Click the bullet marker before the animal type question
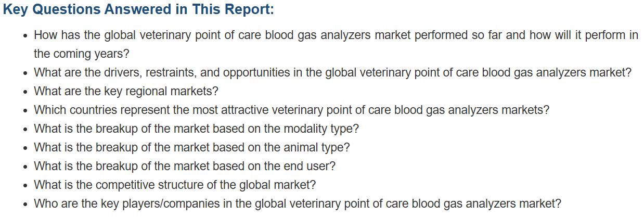This screenshot has width=644, height=217. click(26, 148)
